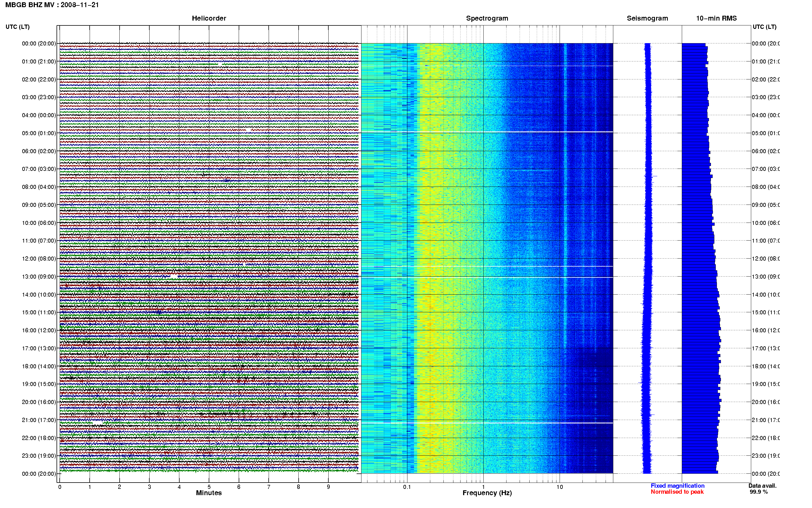This screenshot has width=812, height=508.
Task: Click the left-side UTC (LT) label
Action: point(17,27)
